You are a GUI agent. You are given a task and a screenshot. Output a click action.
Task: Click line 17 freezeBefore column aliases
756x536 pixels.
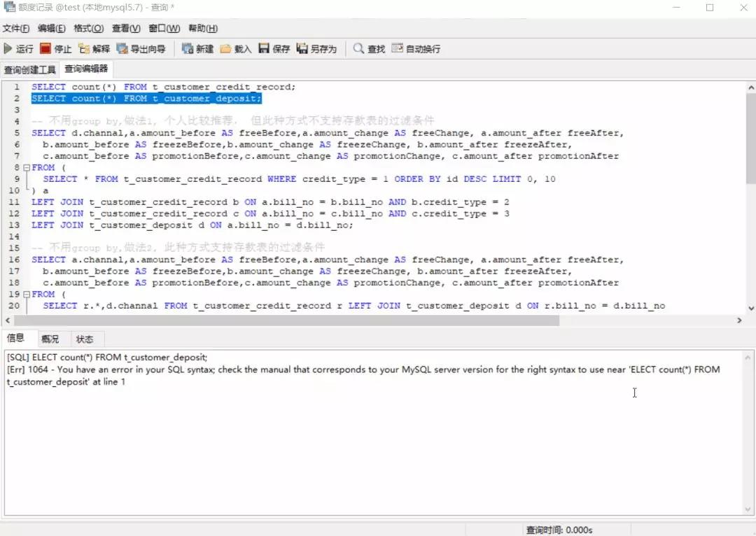(x=307, y=271)
